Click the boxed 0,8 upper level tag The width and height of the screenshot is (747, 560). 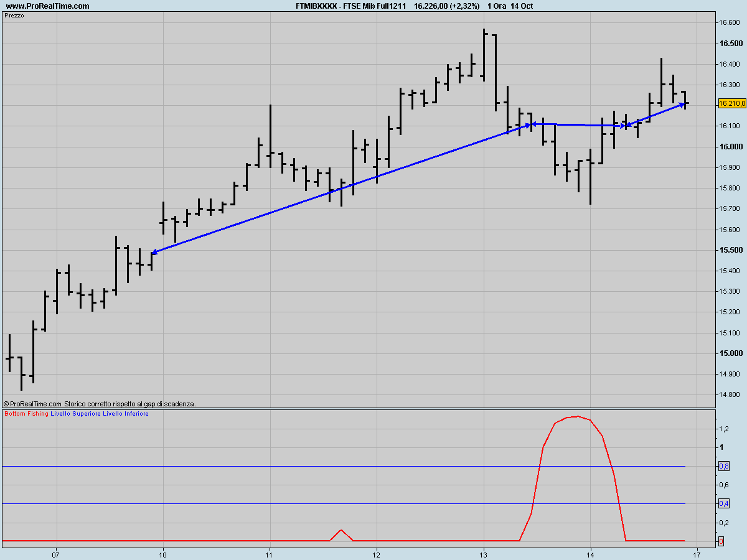(724, 466)
